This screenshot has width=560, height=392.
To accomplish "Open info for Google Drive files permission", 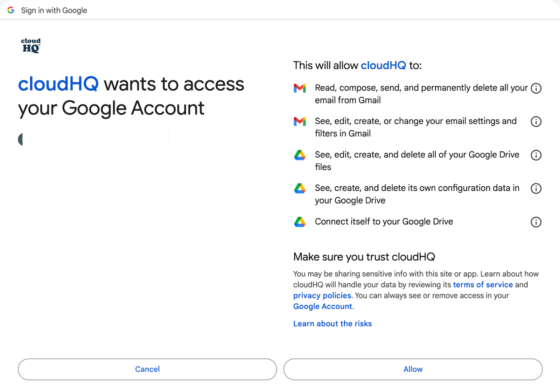I will pos(536,155).
